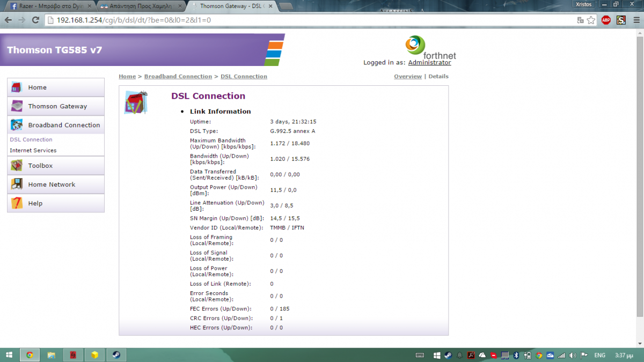Screen dimensions: 644x362
Task: Click the volume speaker tray icon
Action: pyautogui.click(x=572, y=355)
